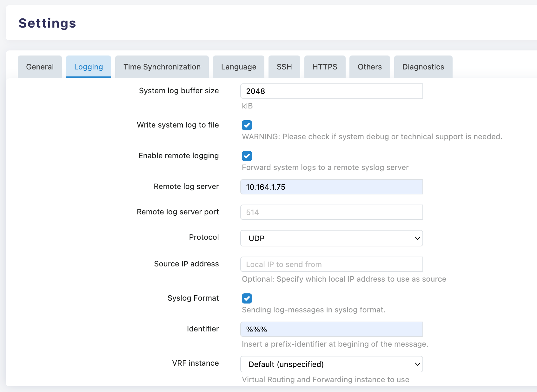Image resolution: width=537 pixels, height=392 pixels.
Task: Click the Source IP address input
Action: 331,264
